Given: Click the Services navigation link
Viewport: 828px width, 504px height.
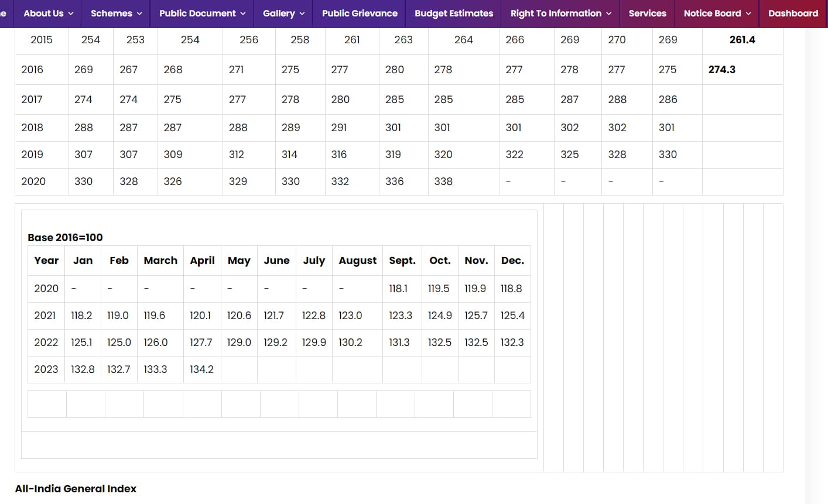Looking at the screenshot, I should [647, 13].
